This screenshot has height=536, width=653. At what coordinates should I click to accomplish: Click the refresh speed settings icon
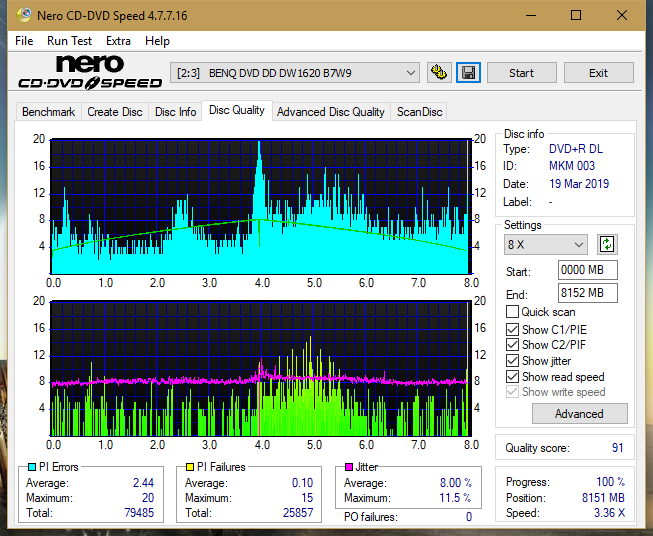[x=607, y=244]
